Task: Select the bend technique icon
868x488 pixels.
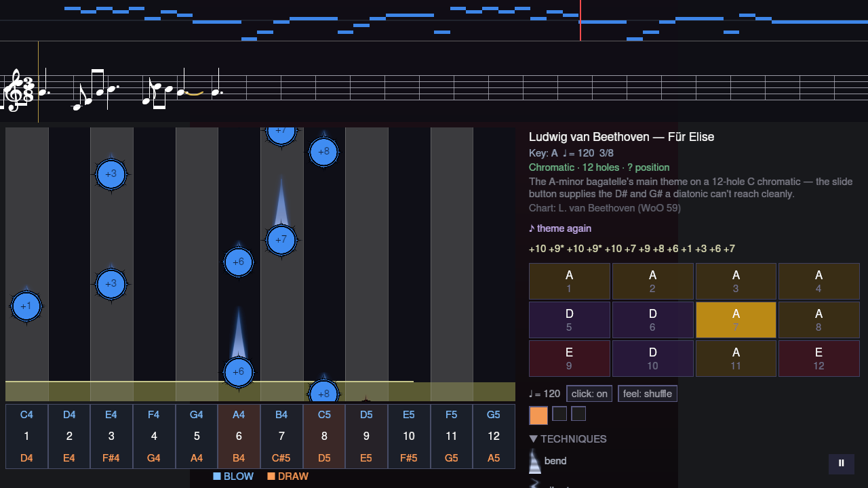Action: [x=535, y=461]
